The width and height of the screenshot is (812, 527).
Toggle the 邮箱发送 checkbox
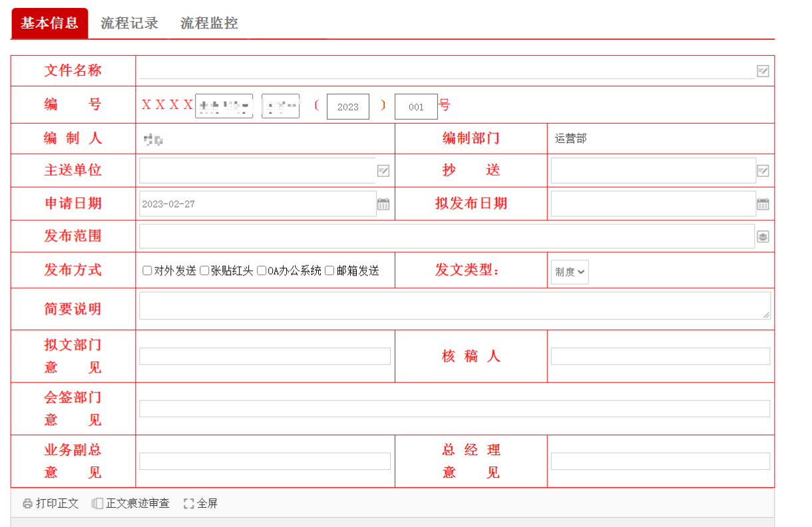pos(329,271)
